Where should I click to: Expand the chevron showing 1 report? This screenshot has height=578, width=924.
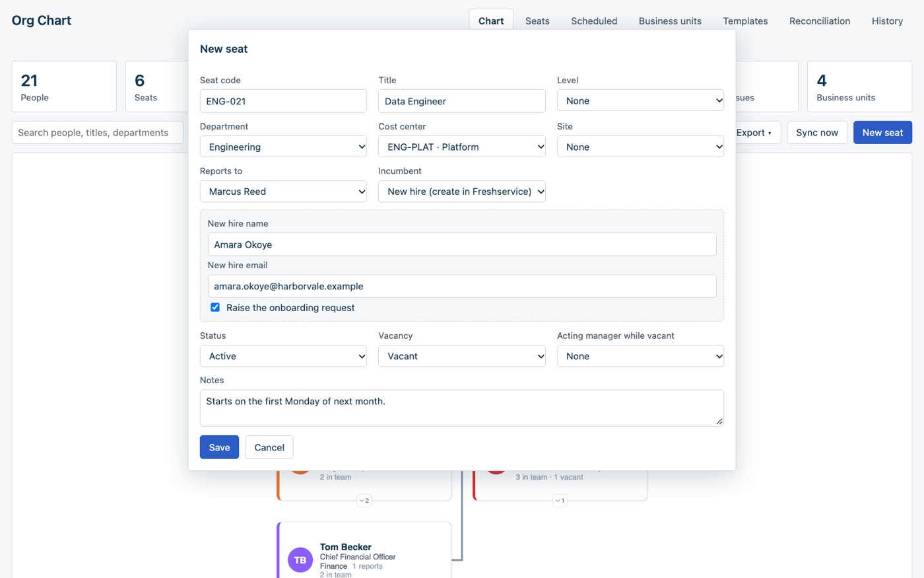coord(560,501)
